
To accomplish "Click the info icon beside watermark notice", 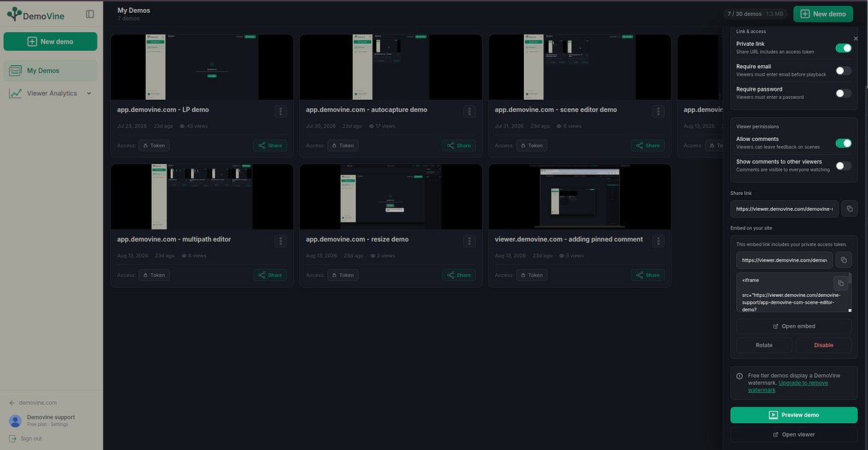I will [740, 376].
